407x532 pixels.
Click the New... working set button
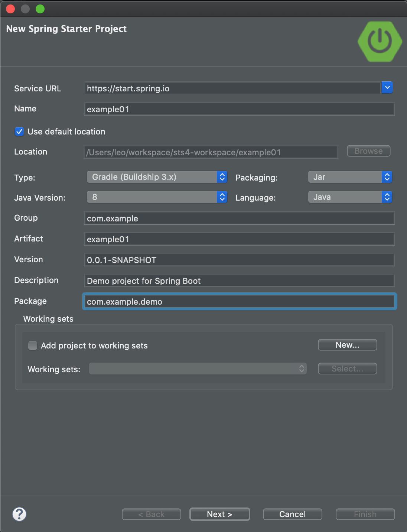click(348, 345)
